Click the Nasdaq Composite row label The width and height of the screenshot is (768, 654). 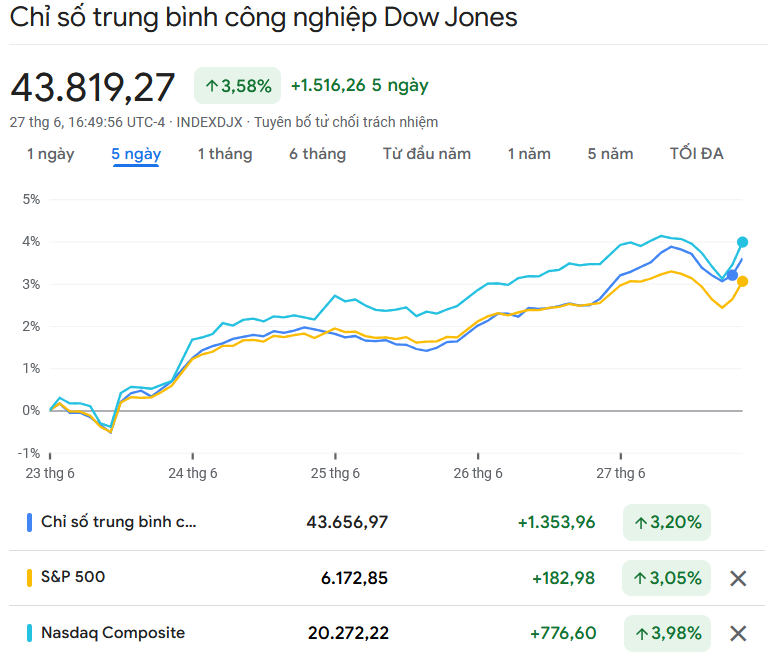point(113,632)
